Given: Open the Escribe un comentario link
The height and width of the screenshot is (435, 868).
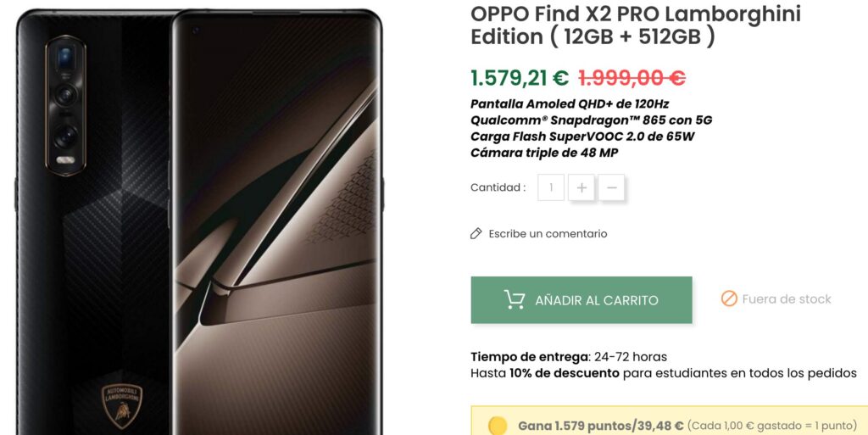Looking at the screenshot, I should 548,233.
